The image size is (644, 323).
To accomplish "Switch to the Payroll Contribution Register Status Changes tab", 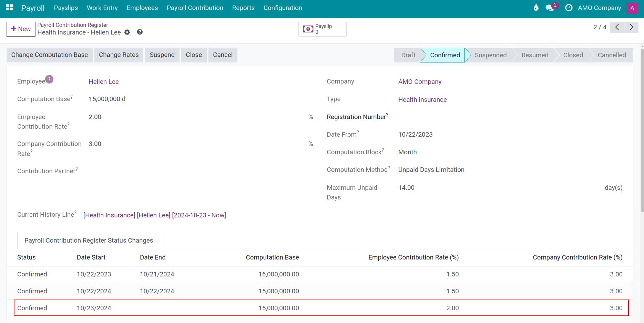I will (x=88, y=240).
